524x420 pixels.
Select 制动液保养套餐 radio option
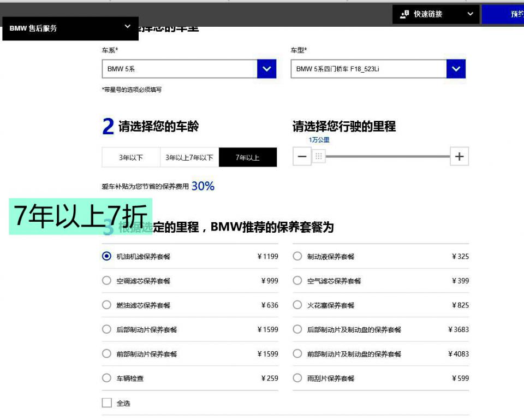pyautogui.click(x=297, y=256)
